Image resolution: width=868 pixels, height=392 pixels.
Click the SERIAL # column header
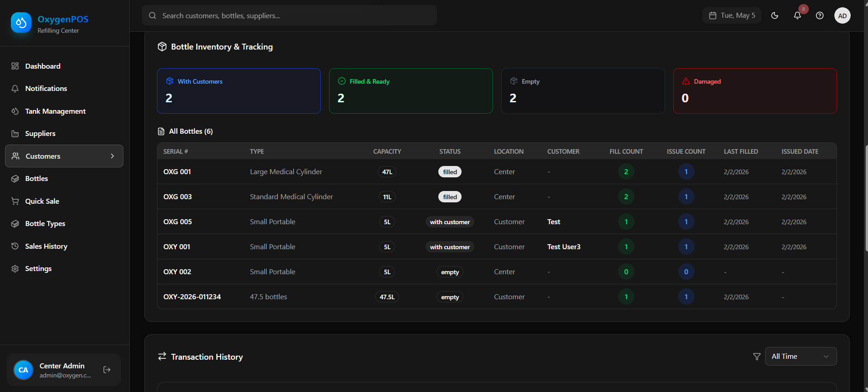(176, 151)
